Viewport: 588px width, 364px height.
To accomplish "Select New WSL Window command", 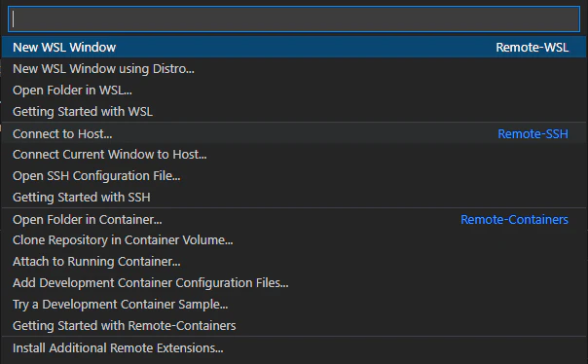I will tap(294, 48).
